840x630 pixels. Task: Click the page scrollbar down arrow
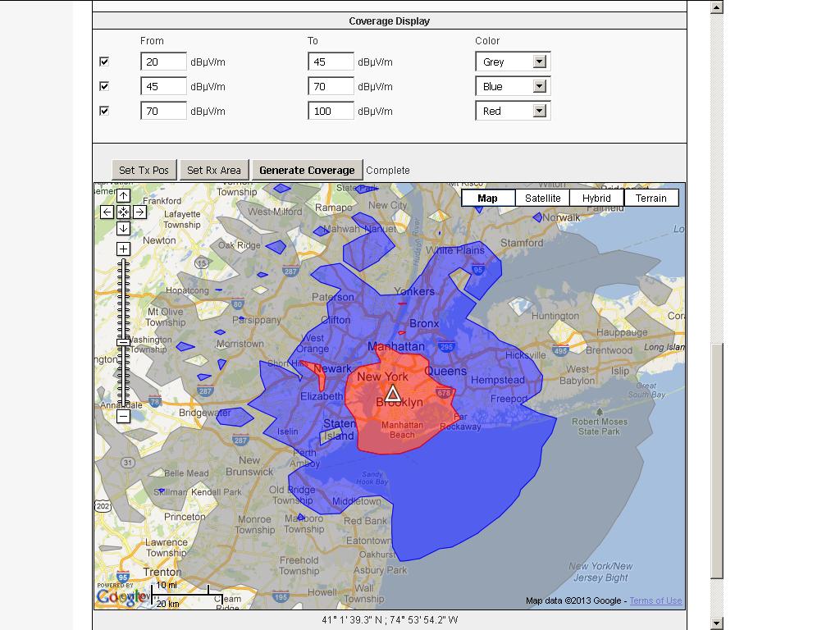coord(717,623)
